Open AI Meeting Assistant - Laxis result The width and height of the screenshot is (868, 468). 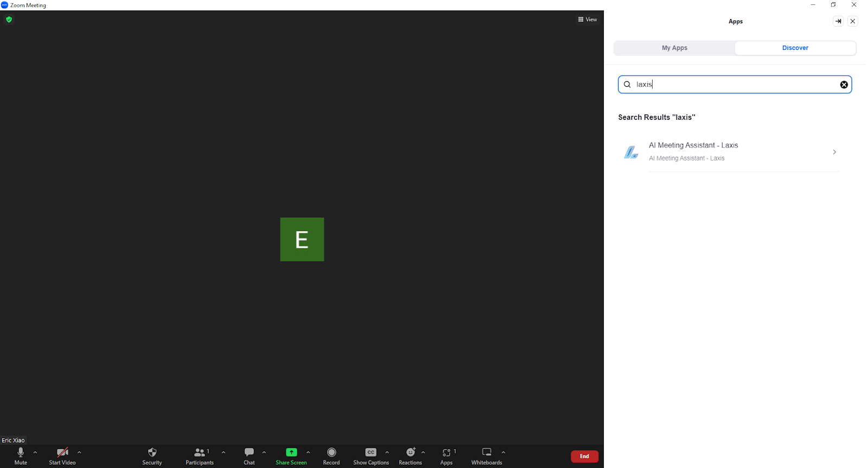coord(730,152)
